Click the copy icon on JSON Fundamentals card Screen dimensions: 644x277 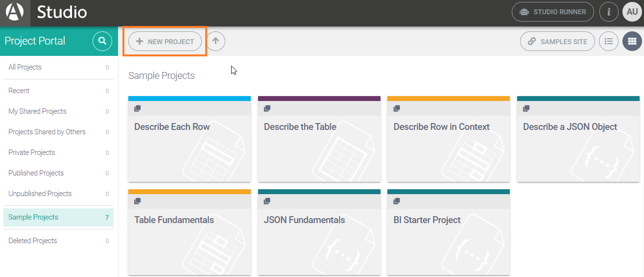(x=267, y=201)
